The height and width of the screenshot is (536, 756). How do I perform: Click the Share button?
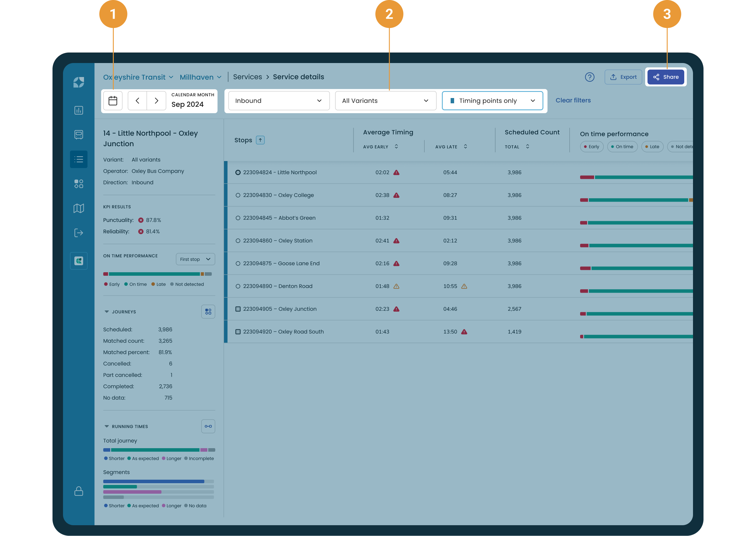coord(666,77)
